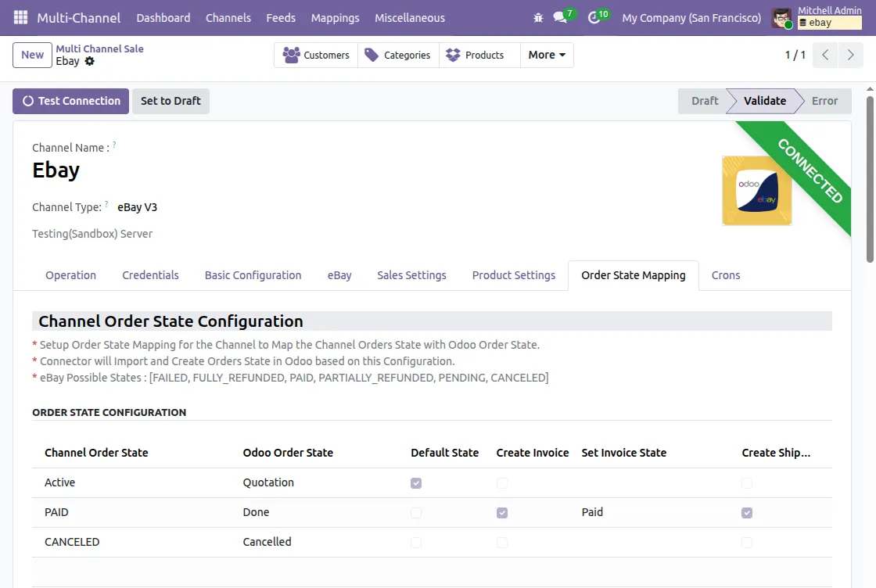Go to previous record arrow
876x588 pixels.
pos(825,55)
